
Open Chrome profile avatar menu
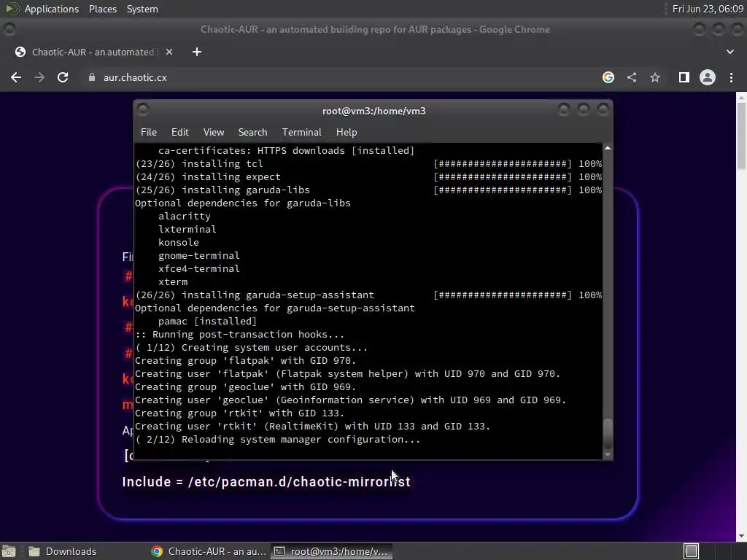coord(708,77)
